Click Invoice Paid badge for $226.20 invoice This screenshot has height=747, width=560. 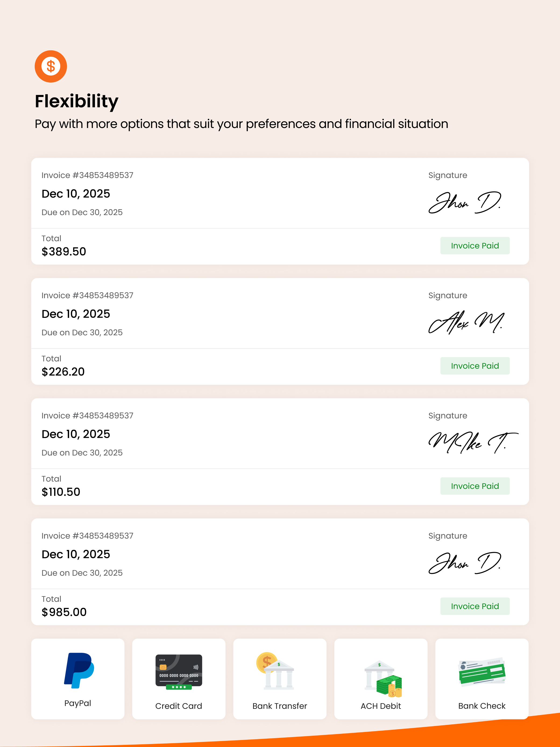(x=475, y=366)
